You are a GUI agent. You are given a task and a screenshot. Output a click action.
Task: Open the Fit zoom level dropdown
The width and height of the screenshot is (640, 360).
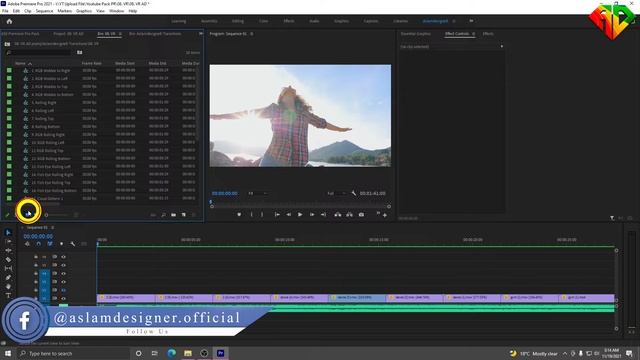click(258, 193)
